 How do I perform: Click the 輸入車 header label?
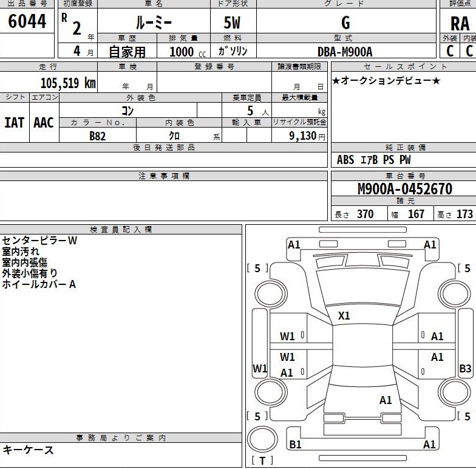click(x=246, y=123)
